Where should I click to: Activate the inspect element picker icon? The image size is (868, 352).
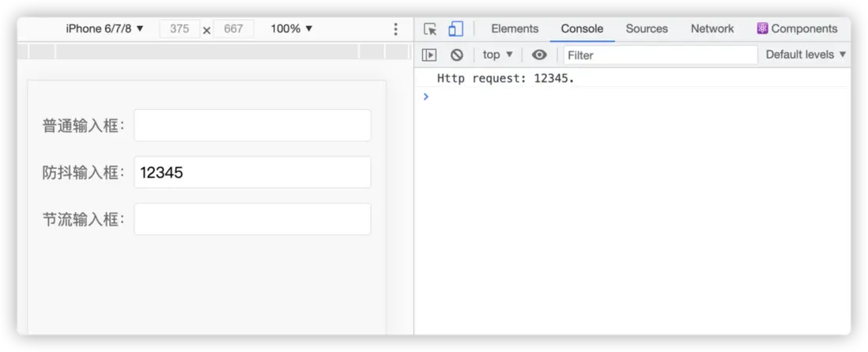[x=430, y=29]
